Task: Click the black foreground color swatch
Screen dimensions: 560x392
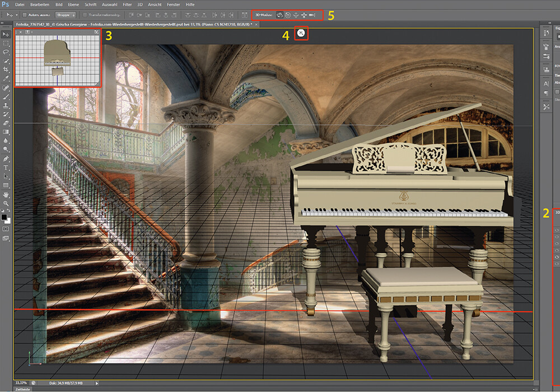Action: click(4, 217)
